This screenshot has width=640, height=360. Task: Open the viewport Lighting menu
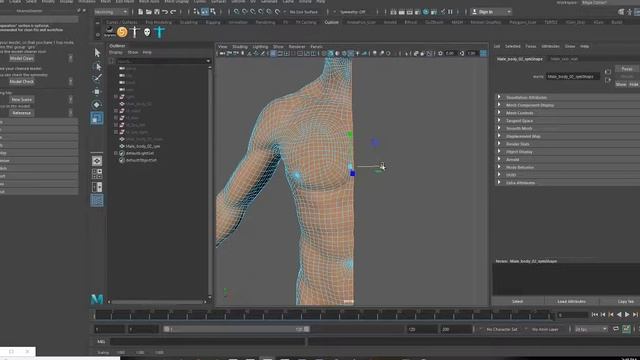click(260, 47)
